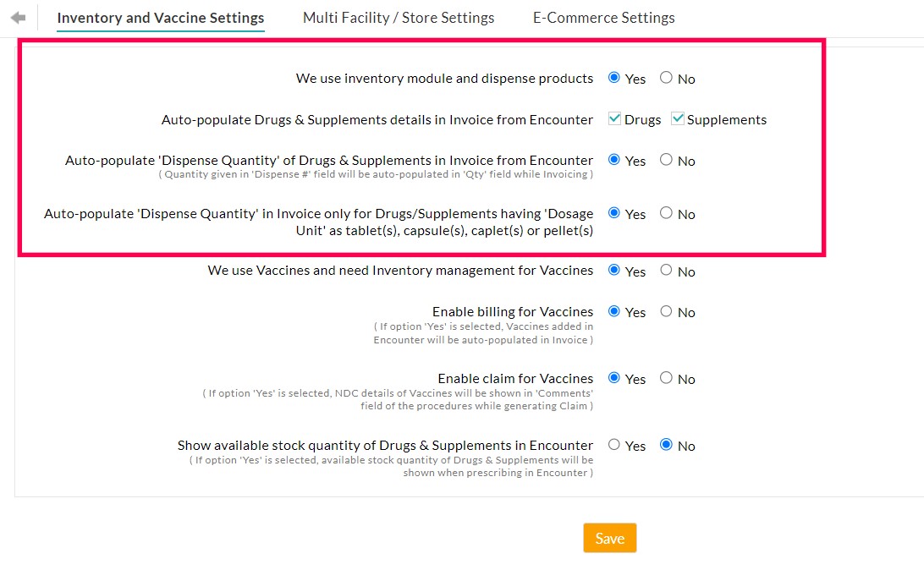Screen dimensions: 924x581
Task: Select 'Yes' for Dispense Quantity with tablet dosage units
Action: pyautogui.click(x=614, y=213)
